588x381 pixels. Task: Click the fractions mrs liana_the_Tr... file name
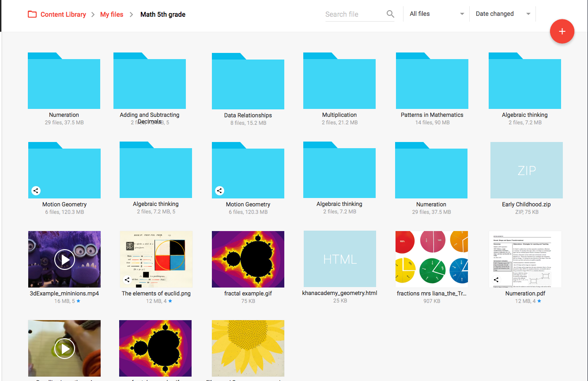[432, 293]
